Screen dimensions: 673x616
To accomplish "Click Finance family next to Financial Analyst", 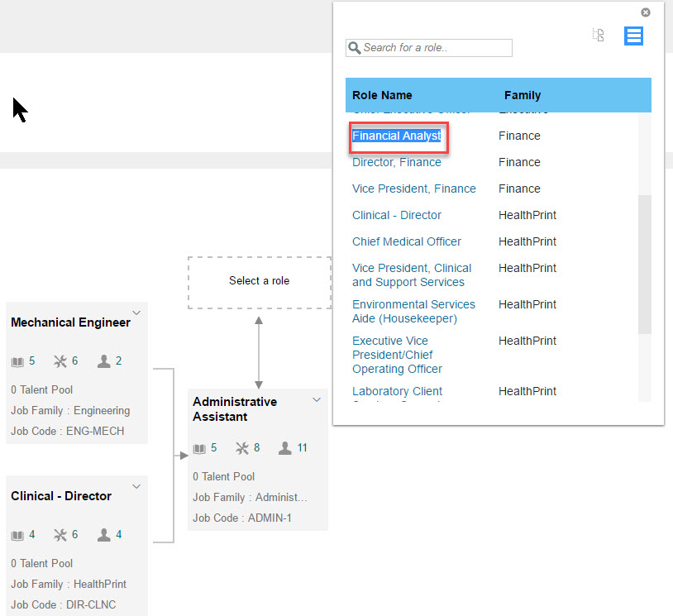I will (519, 136).
